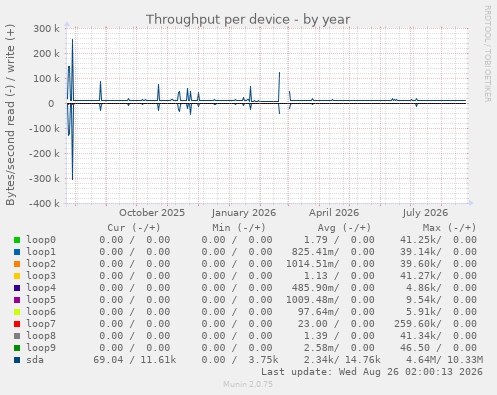Select the sda device label
Screen dimensions: 497x395
(x=35, y=360)
